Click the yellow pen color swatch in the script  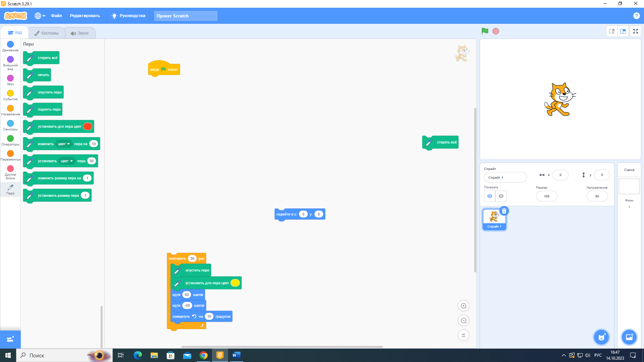tap(235, 283)
